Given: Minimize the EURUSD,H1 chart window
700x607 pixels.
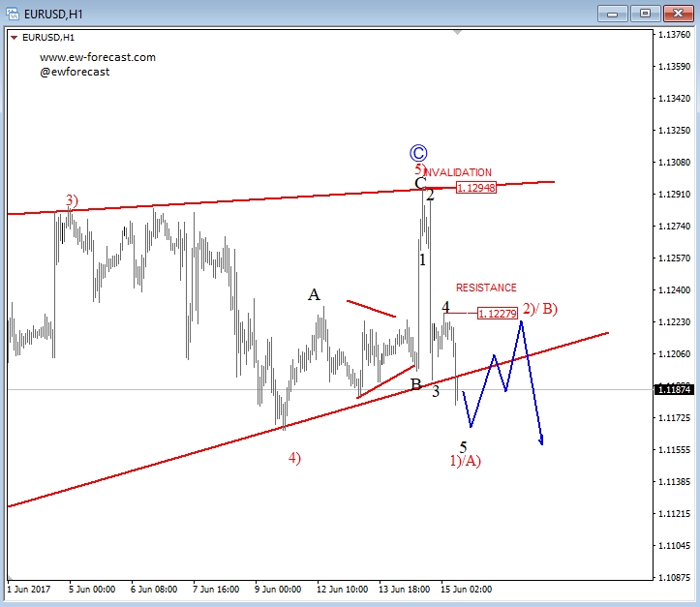Looking at the screenshot, I should coord(613,14).
